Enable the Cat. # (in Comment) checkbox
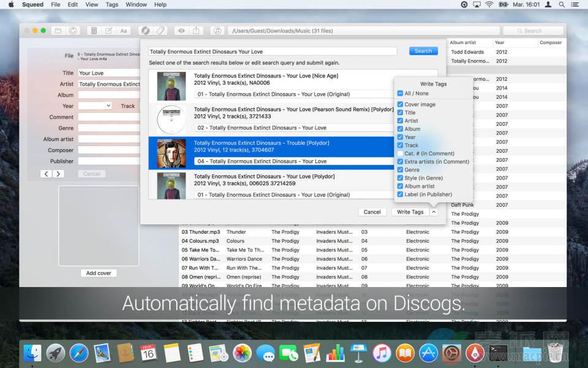588x368 pixels. (x=400, y=153)
